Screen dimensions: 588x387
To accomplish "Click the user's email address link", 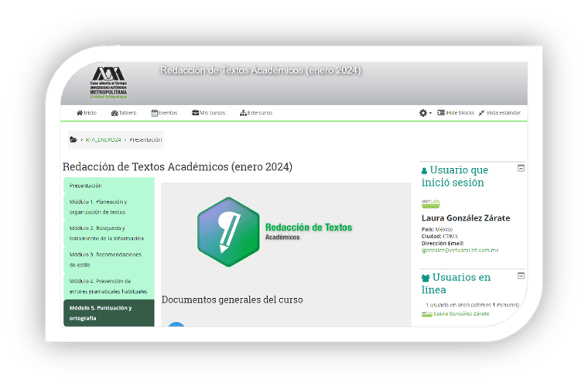I will pos(460,251).
